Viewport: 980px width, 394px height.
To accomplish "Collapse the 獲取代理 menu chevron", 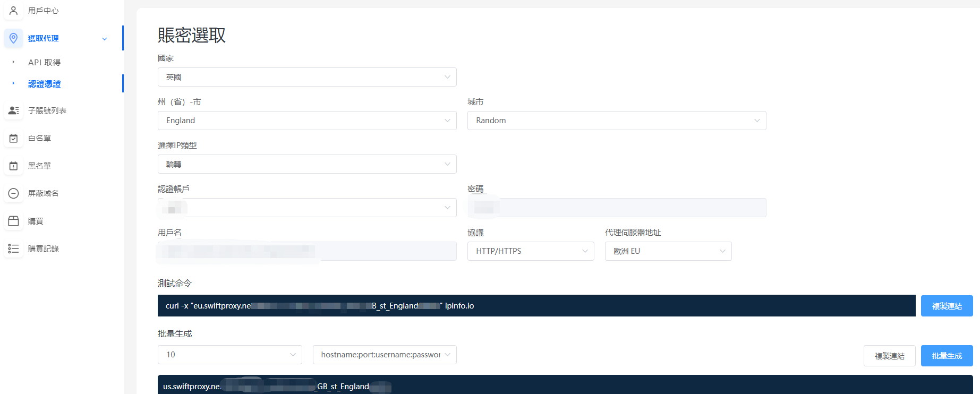I will pos(105,39).
